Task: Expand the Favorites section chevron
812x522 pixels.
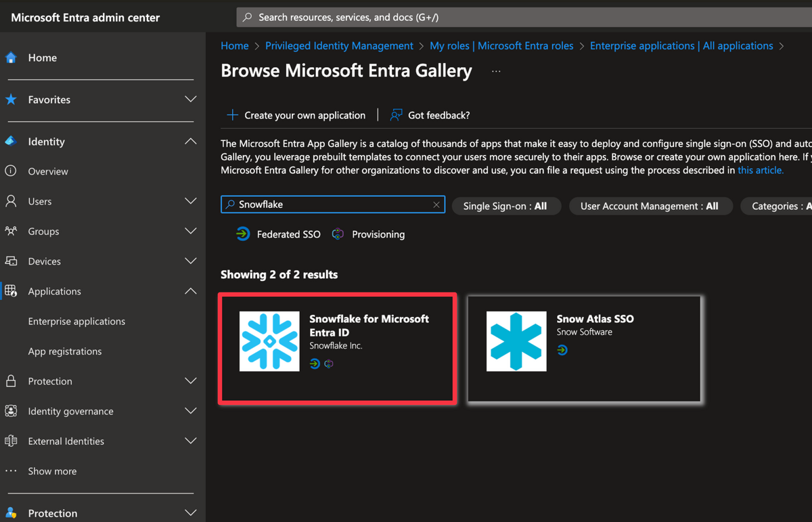Action: (x=191, y=100)
